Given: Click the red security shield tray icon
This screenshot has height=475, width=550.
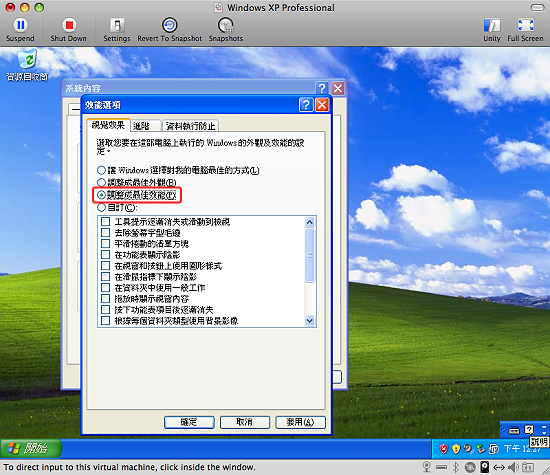Looking at the screenshot, I should pos(444,448).
